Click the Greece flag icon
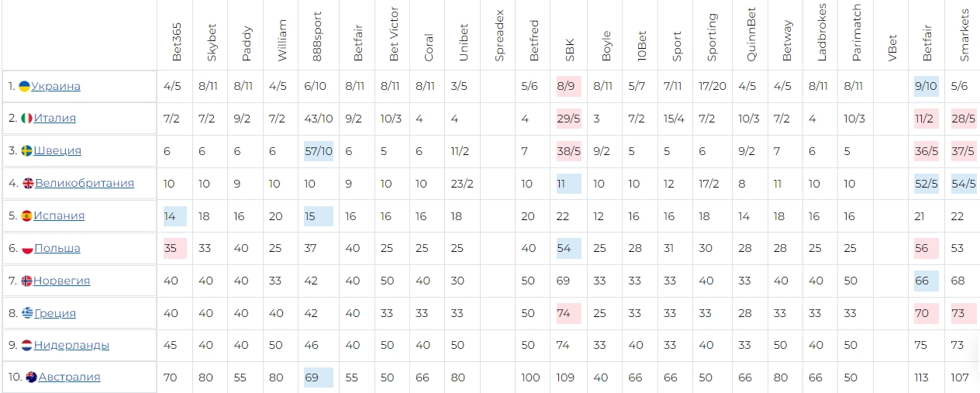The height and width of the screenshot is (393, 980). [27, 314]
